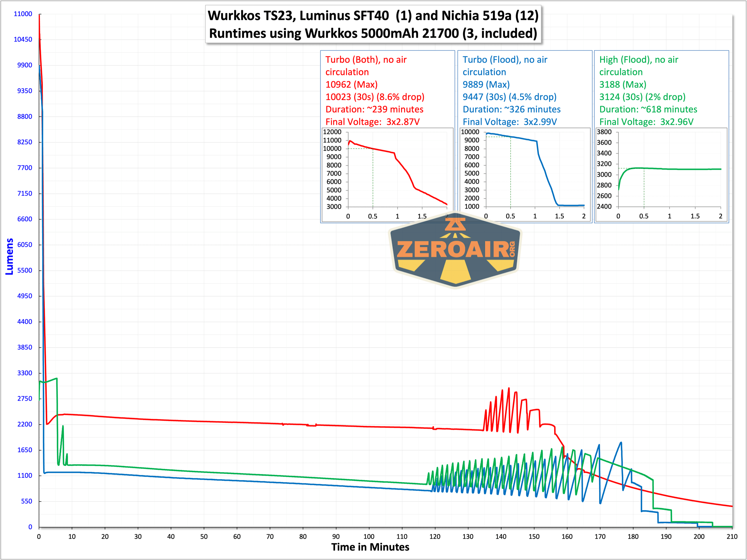Click the green curve's spike near 7 minutes
Viewport: 747px width, 560px height.
click(x=62, y=445)
